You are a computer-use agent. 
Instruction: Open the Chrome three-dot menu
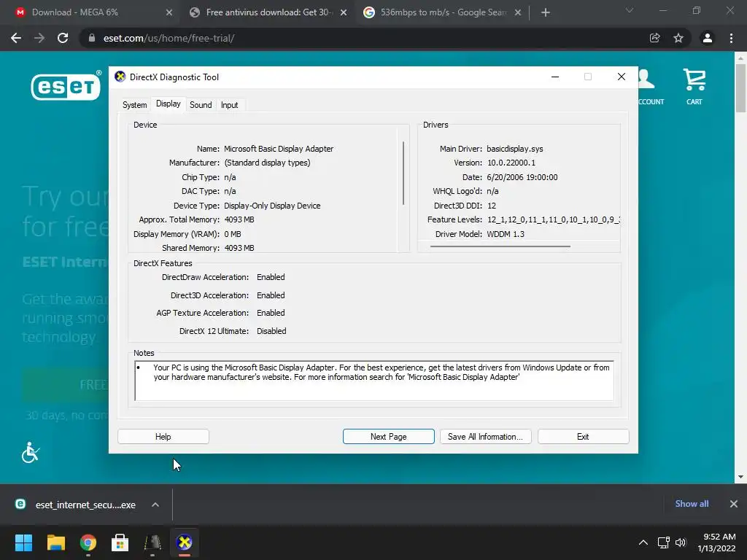731,38
